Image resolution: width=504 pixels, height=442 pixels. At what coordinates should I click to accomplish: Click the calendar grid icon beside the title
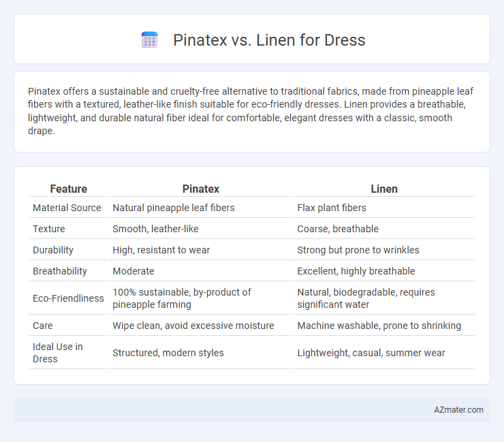(149, 40)
